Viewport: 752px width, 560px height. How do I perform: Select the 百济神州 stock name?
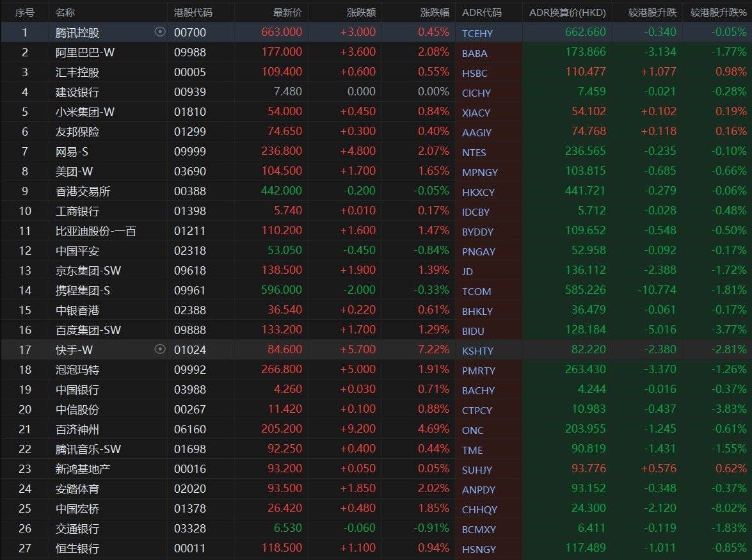[77, 429]
